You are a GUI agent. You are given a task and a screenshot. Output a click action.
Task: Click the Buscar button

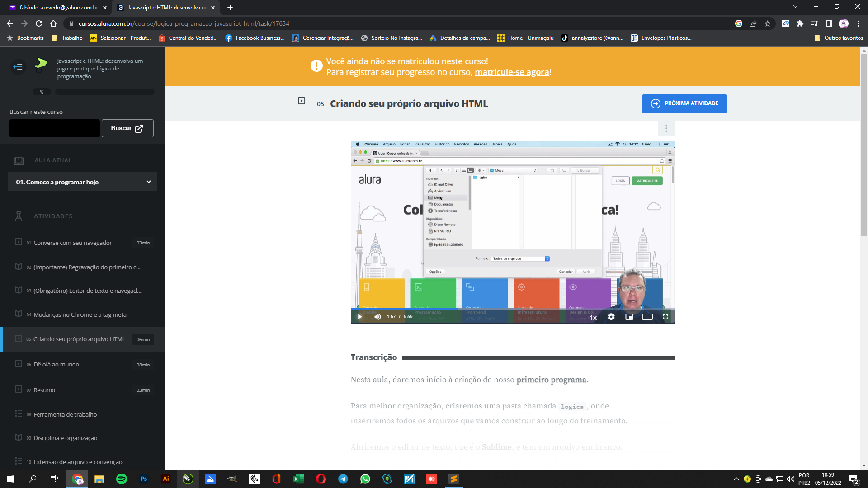127,128
